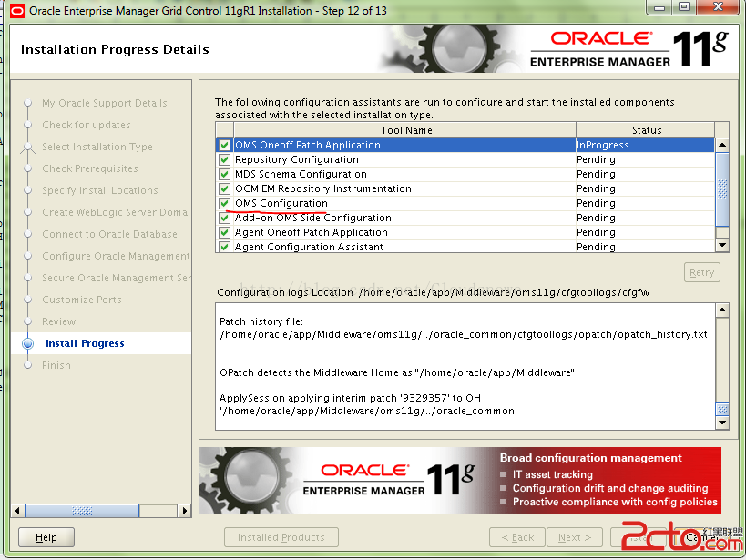Select the Install Progress step

[x=85, y=343]
